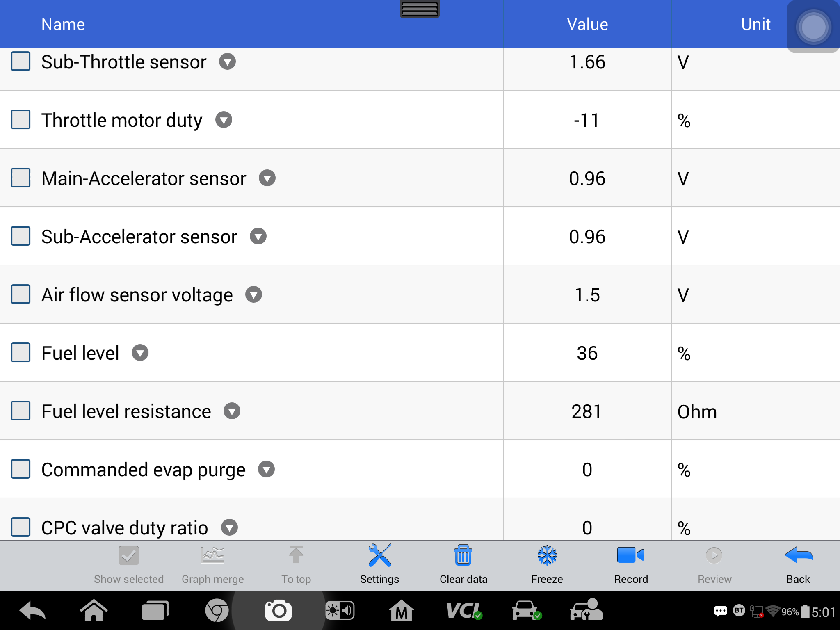
Task: Open the Chrome browser in navigation bar
Action: (x=217, y=611)
